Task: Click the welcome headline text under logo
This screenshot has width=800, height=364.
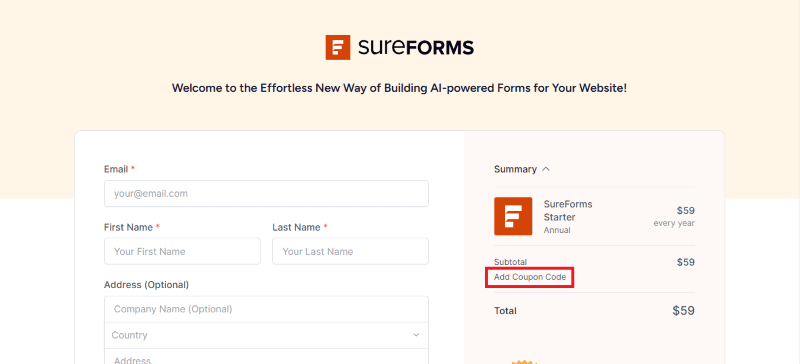Action: (x=399, y=88)
